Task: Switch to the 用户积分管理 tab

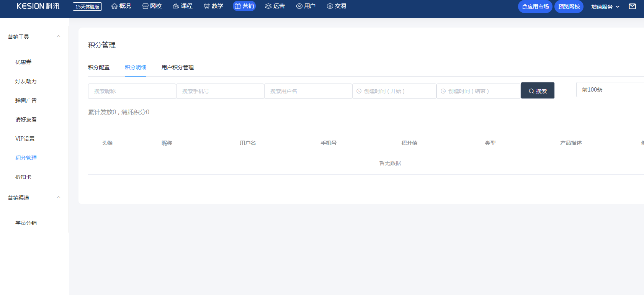Action: point(178,67)
